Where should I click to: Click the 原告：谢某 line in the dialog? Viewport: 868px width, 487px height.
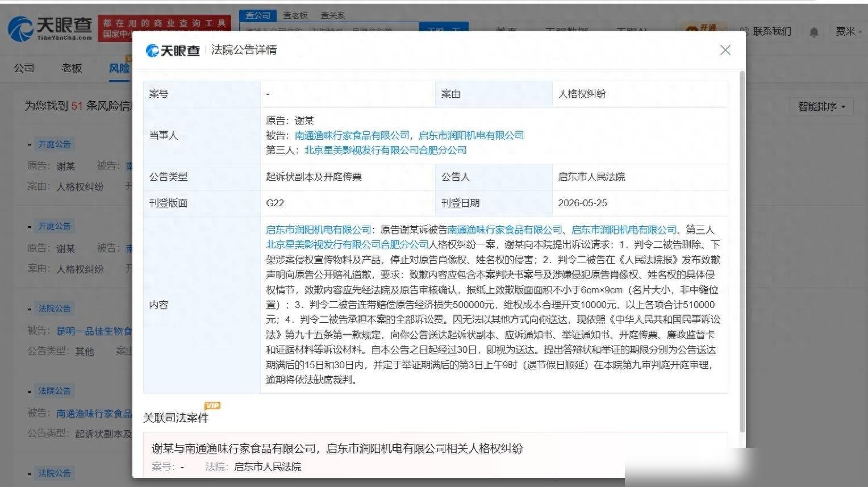pyautogui.click(x=290, y=120)
